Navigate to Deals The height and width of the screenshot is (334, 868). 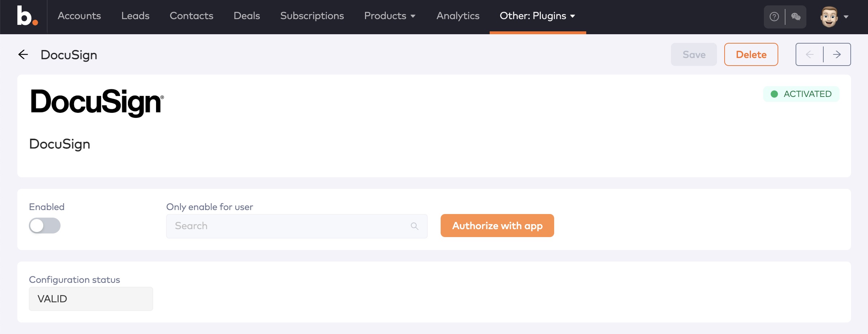246,16
